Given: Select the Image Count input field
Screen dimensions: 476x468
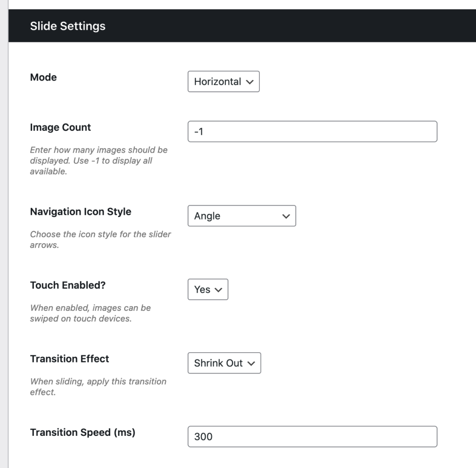Looking at the screenshot, I should pos(312,131).
